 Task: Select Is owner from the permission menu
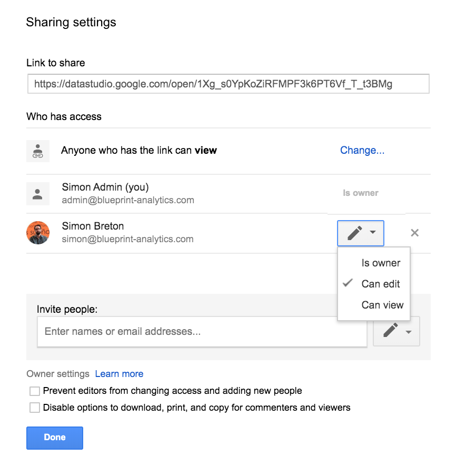tap(381, 263)
